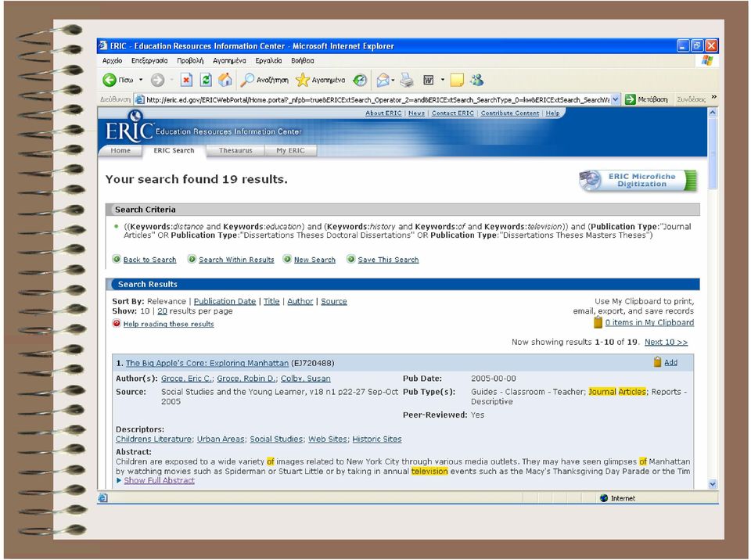Open the Favorites star toolbar button

(x=321, y=80)
